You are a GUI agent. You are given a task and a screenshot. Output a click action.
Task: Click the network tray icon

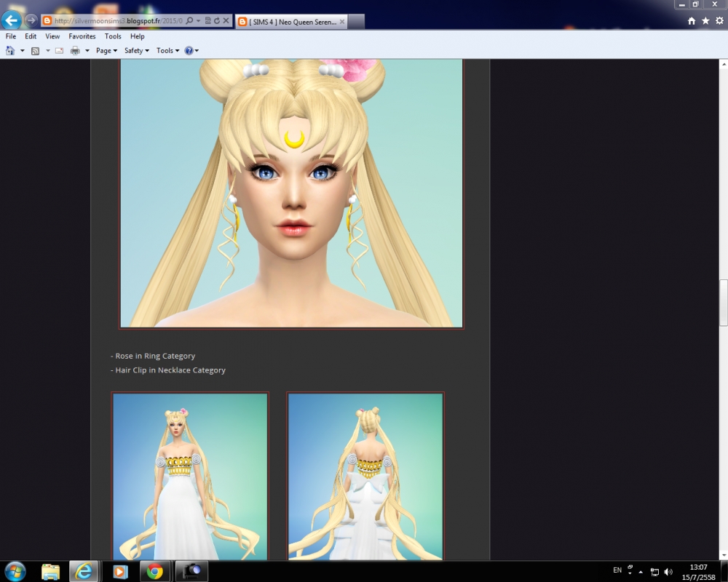(654, 572)
